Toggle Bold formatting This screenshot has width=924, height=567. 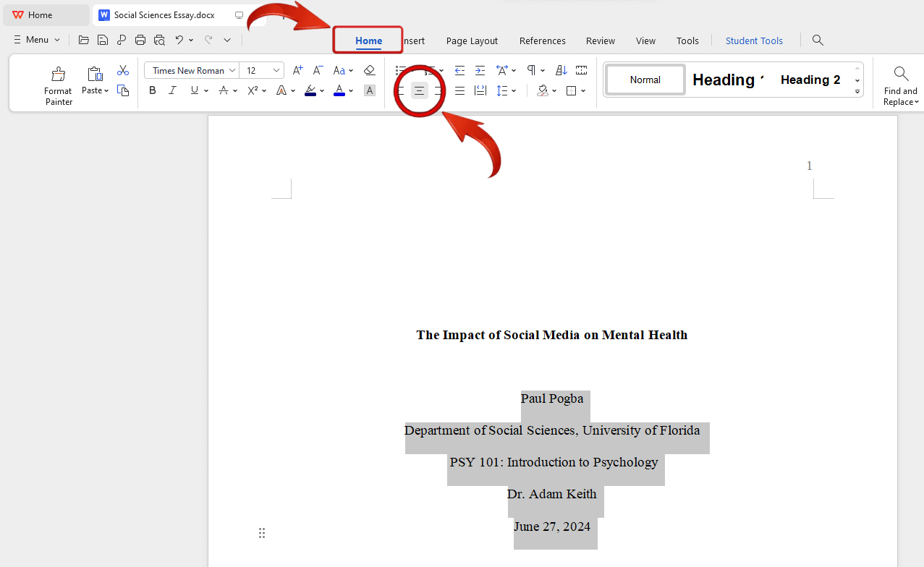pyautogui.click(x=153, y=90)
